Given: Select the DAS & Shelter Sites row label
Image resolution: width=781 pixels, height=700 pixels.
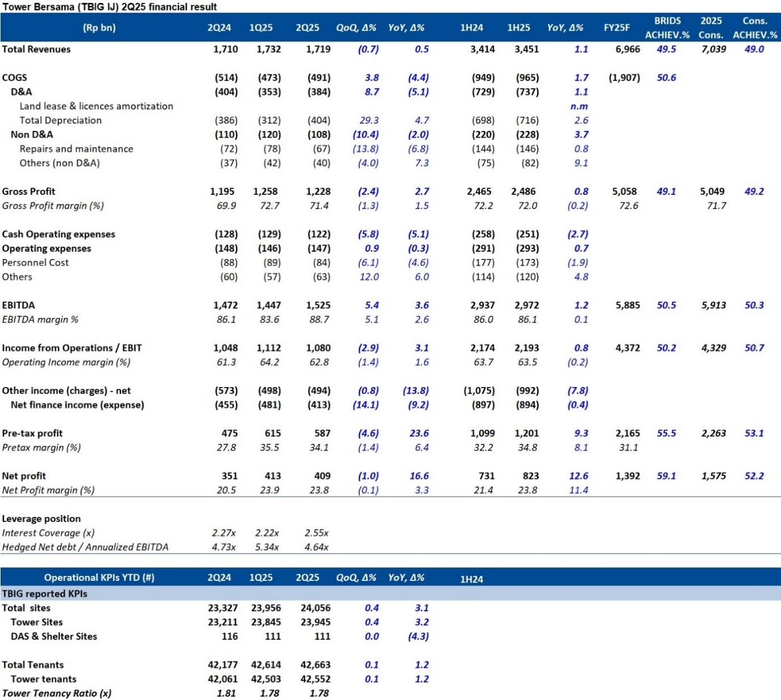Looking at the screenshot, I should pos(54,637).
